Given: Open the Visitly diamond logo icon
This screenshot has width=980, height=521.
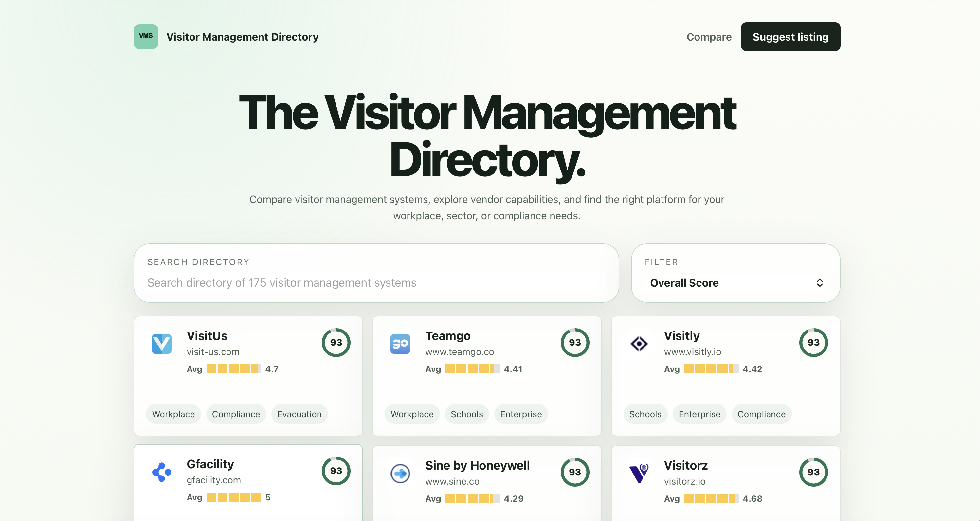Looking at the screenshot, I should click(x=639, y=344).
